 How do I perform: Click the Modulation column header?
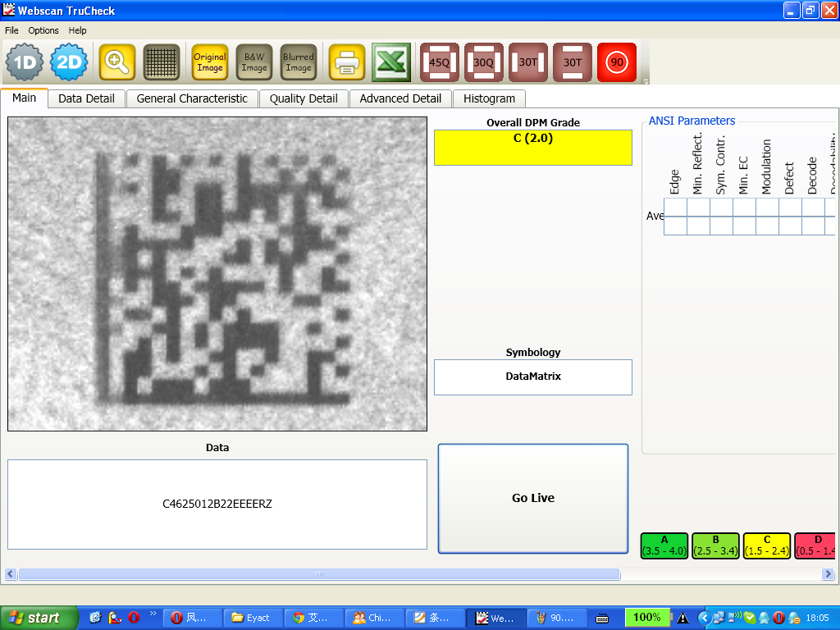767,167
